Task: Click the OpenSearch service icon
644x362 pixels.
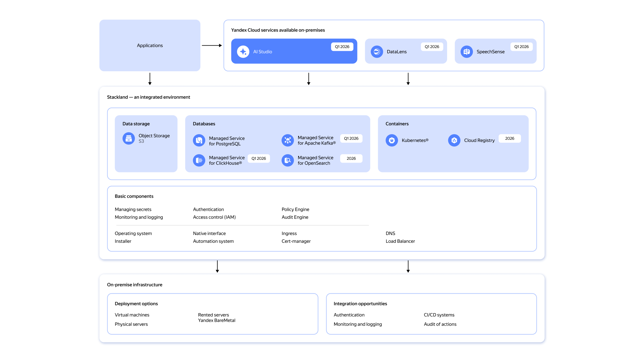Action: coord(287,160)
